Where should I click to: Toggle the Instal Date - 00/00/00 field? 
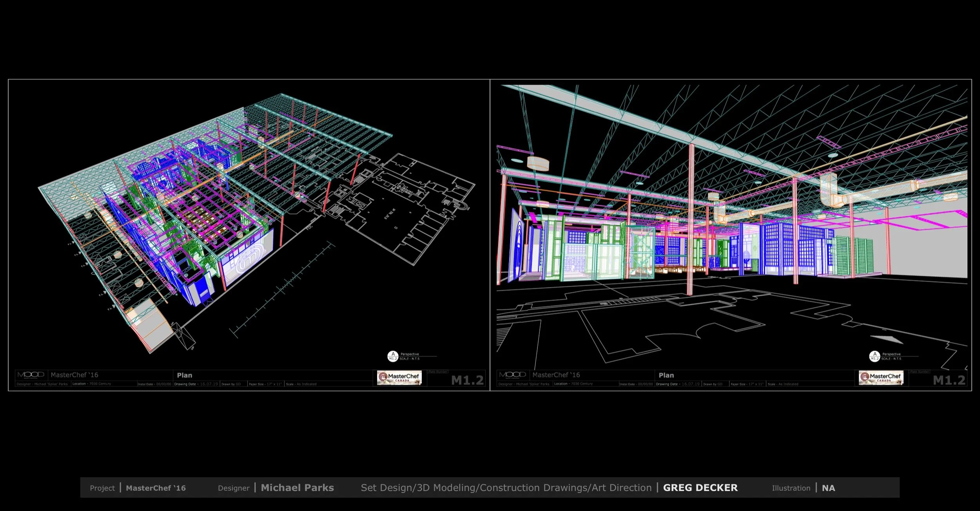(154, 384)
